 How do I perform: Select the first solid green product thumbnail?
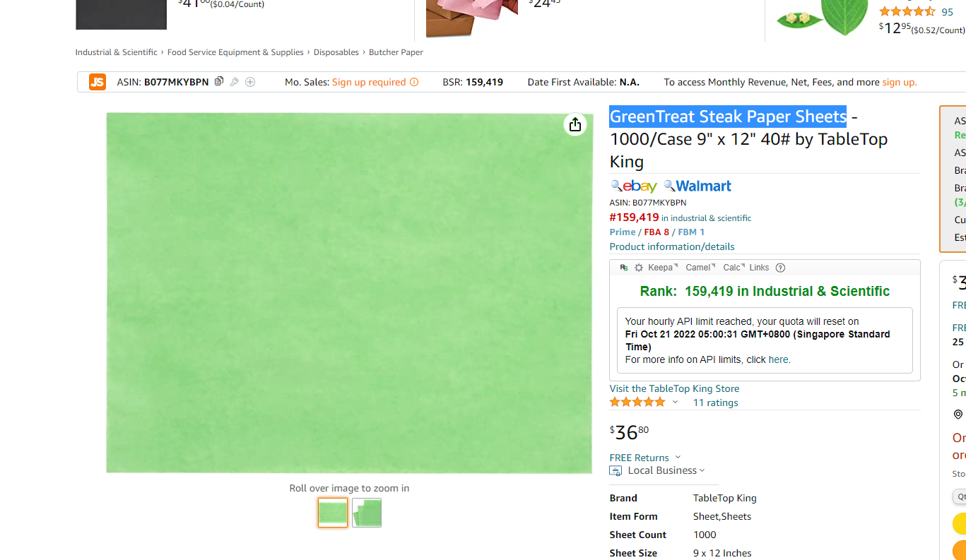pos(333,513)
